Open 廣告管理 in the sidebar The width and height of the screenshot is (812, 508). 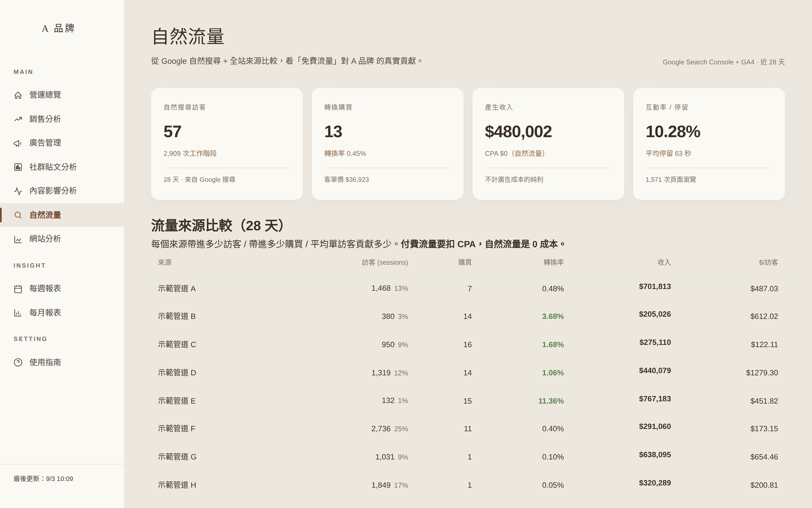[62, 143]
